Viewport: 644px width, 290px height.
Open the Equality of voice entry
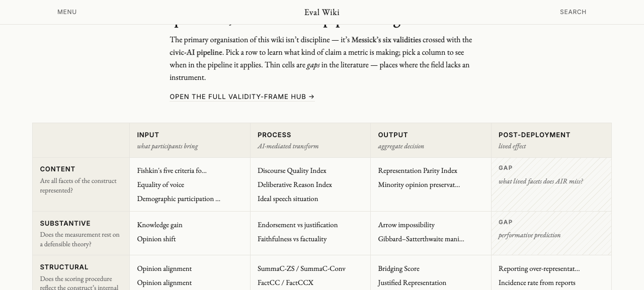(160, 185)
